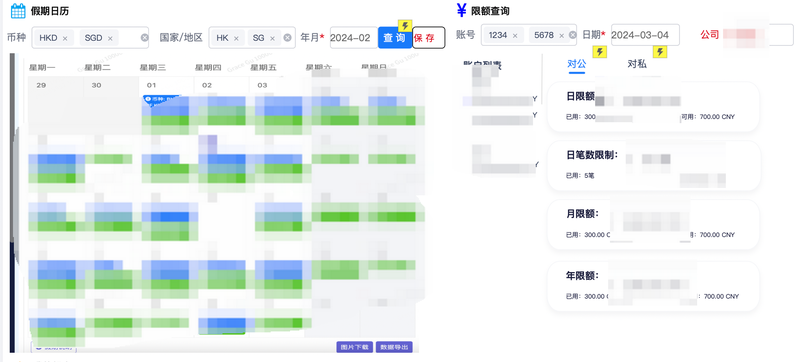Image resolution: width=800 pixels, height=362 pixels.
Task: Click the yen icon beside 限额查询
Action: [462, 10]
